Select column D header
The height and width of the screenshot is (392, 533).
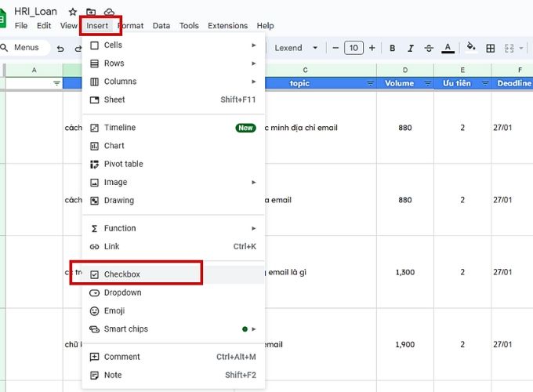coord(405,70)
